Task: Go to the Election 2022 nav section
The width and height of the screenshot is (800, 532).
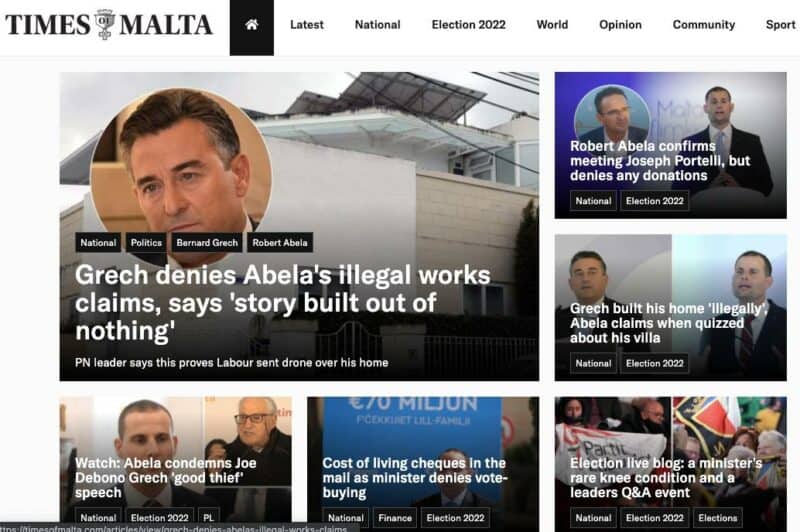Action: 468,24
